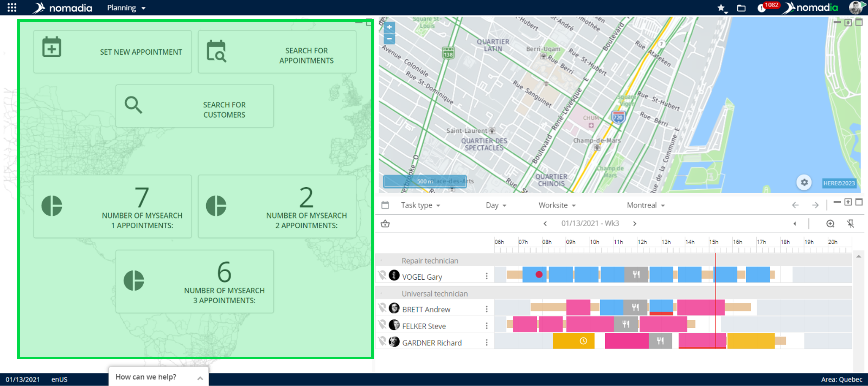Toggle visibility icon for FELKER Steve
The width and height of the screenshot is (868, 386).
(382, 325)
